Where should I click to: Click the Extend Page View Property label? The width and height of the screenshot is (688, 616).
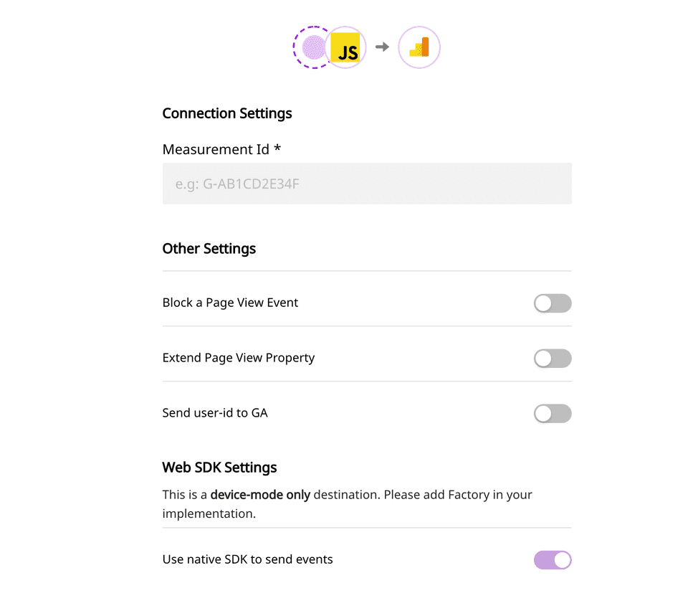click(239, 358)
